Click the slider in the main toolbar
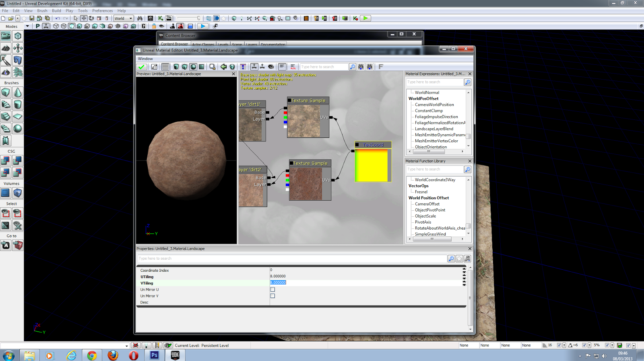The width and height of the screenshot is (644, 361). pyautogui.click(x=188, y=18)
